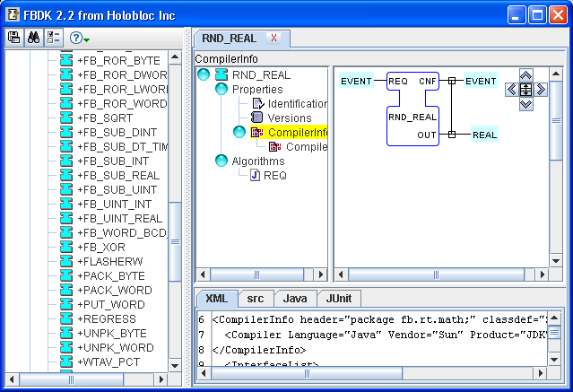Screen dimensions: 573x392
Task: Select RND_REAL function block icon in tree
Action: [221, 74]
